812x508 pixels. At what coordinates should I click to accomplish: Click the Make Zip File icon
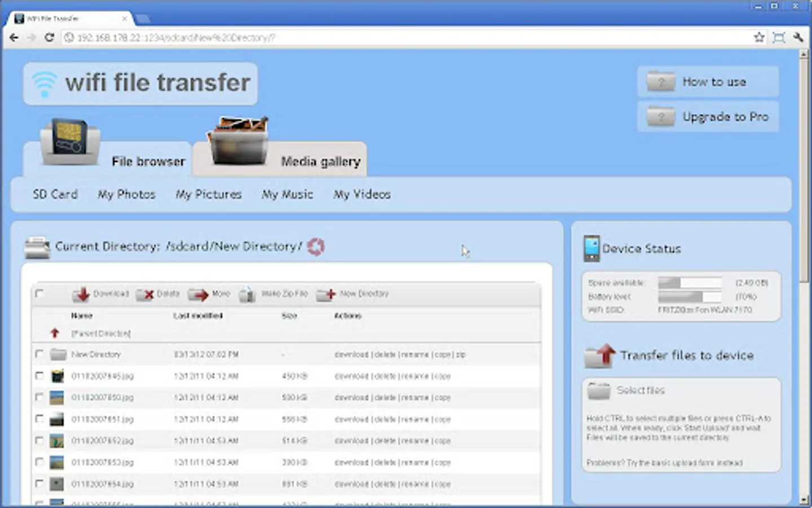[x=247, y=294]
